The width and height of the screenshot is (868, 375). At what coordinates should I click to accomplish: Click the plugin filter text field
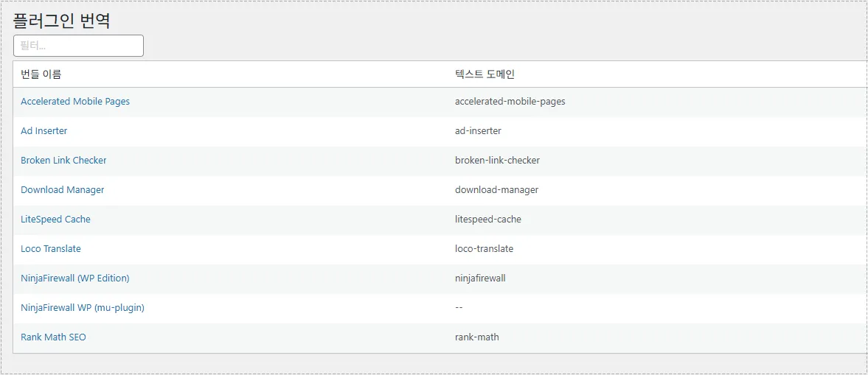(78, 46)
